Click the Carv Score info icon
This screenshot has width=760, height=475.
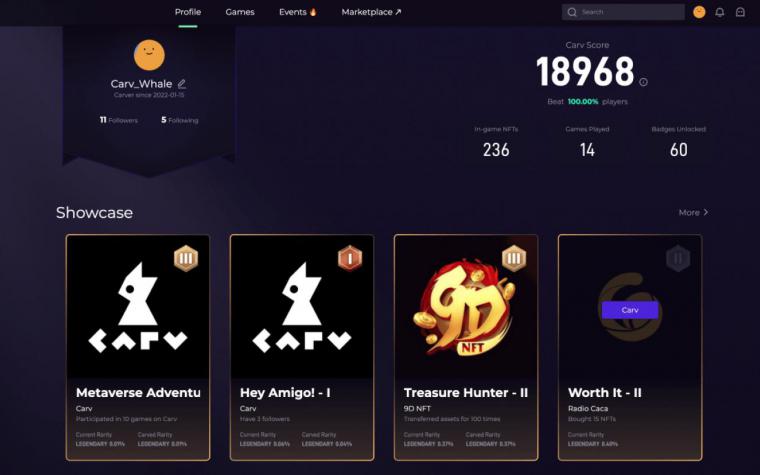(643, 82)
